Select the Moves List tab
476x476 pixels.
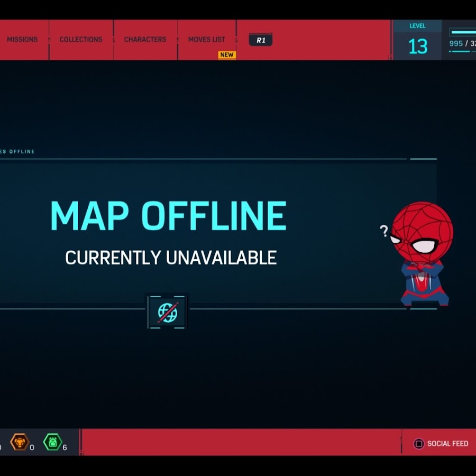207,40
